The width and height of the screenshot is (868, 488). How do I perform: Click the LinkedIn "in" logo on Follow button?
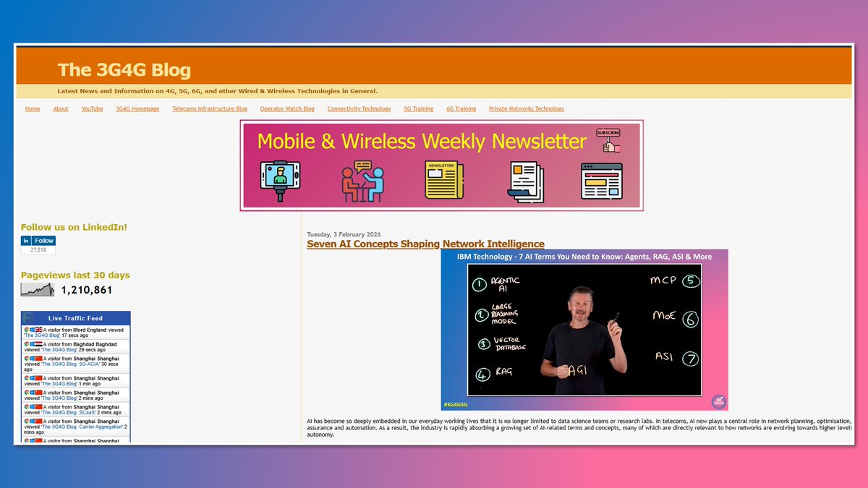26,241
